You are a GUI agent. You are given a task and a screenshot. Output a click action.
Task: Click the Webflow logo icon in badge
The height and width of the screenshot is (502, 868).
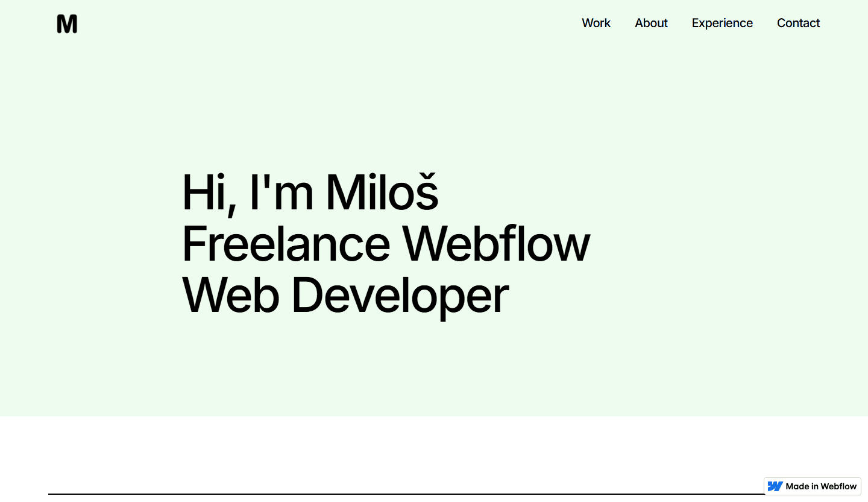click(x=775, y=486)
